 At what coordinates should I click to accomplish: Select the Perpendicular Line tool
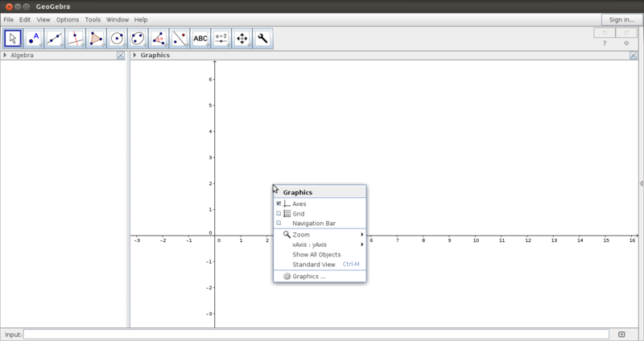click(75, 39)
